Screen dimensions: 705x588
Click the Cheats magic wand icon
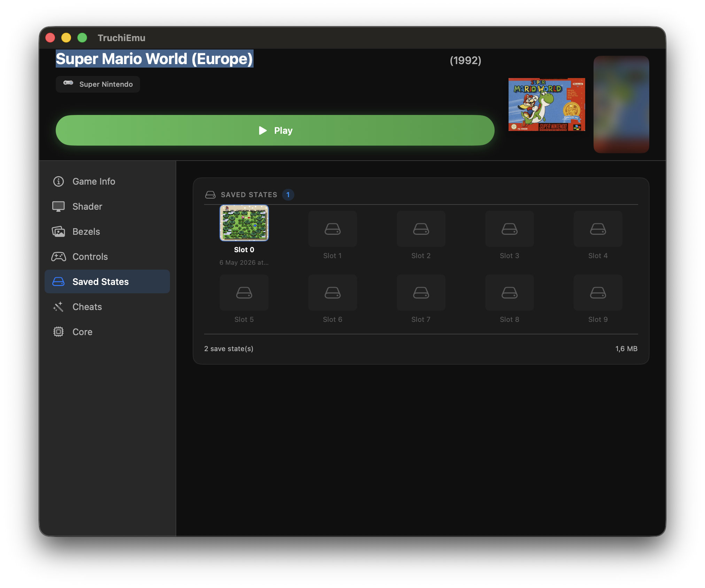click(x=59, y=307)
